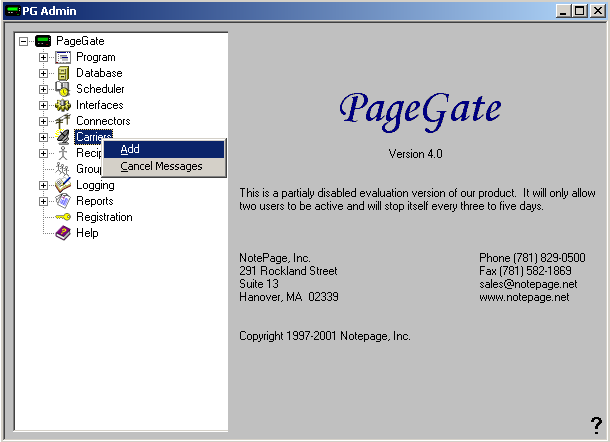Select the Interfaces tree label
Image resolution: width=610 pixels, height=442 pixels.
100,105
